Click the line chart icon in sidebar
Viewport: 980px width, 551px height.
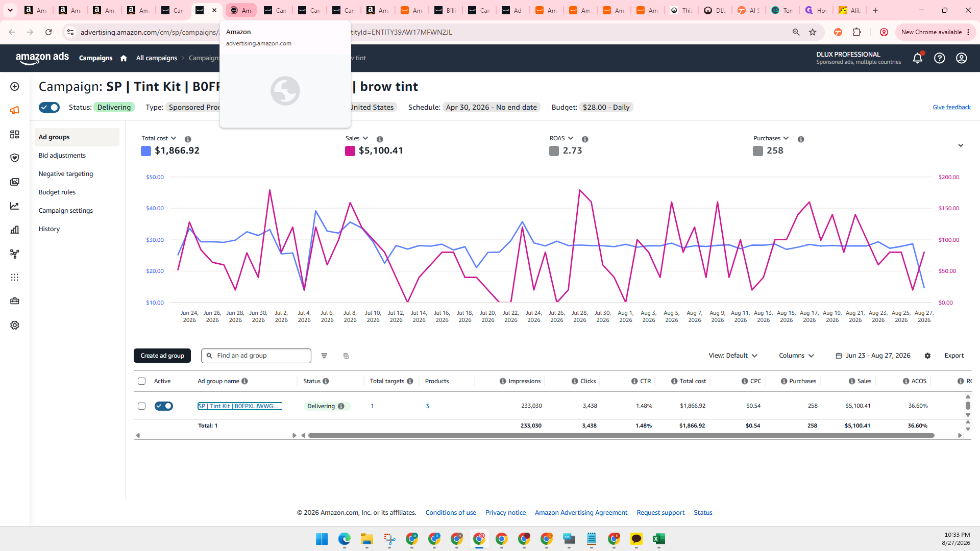tap(15, 206)
